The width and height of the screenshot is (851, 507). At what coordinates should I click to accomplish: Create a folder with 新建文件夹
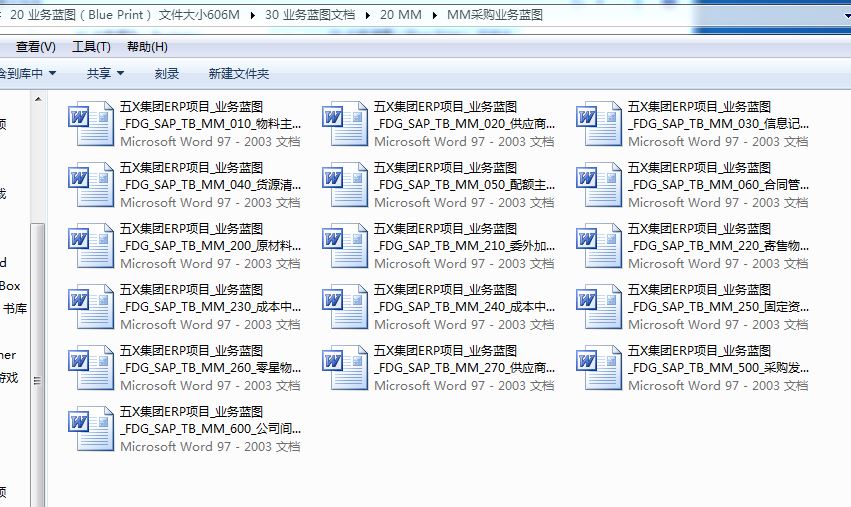tap(239, 73)
